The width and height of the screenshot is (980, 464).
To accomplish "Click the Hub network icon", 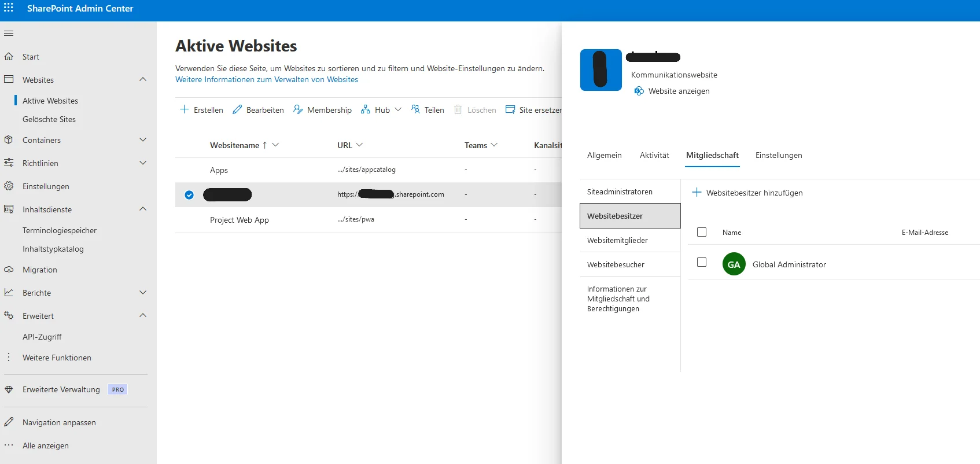I will (366, 109).
